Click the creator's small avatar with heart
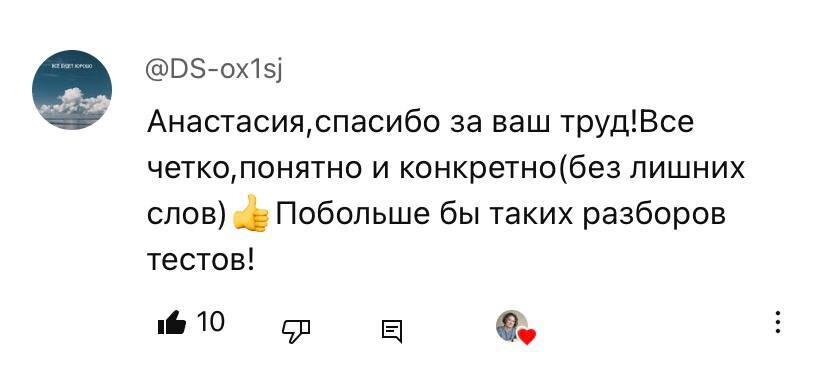828x382 pixels. 512,325
